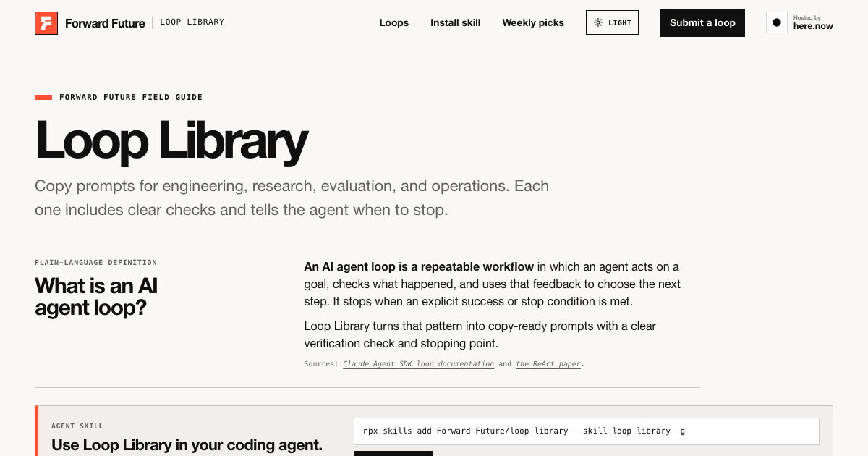Click the black dot here.now icon
The height and width of the screenshot is (456, 868).
(x=777, y=22)
